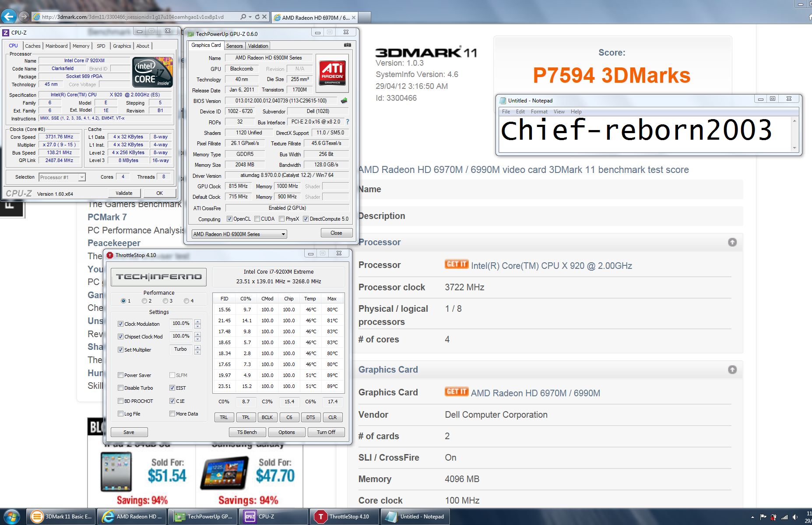The height and width of the screenshot is (525, 812).
Task: Click the address bar search magnifier icon
Action: 243,17
